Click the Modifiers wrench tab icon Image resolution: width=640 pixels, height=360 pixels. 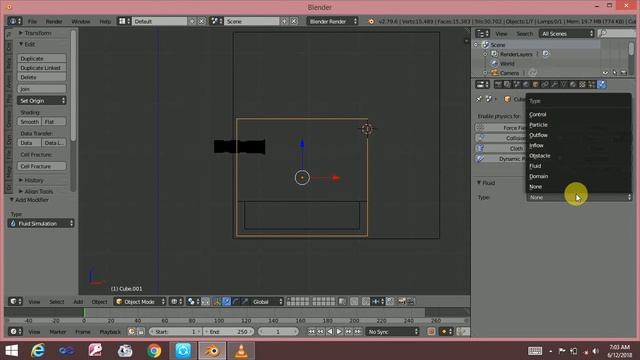(x=554, y=84)
